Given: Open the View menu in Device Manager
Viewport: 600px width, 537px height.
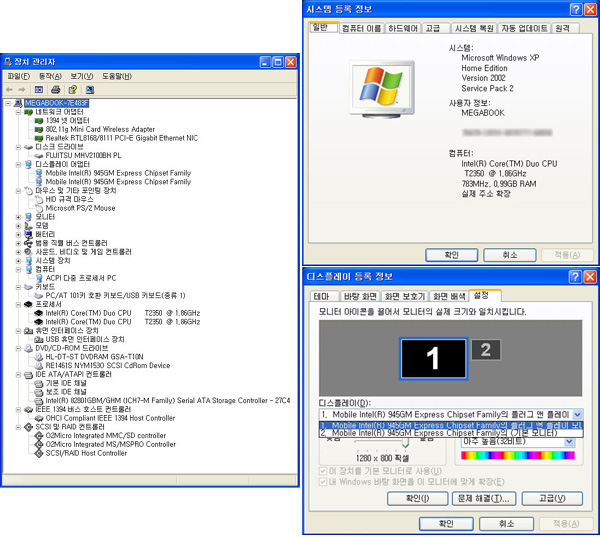Looking at the screenshot, I should click(82, 76).
